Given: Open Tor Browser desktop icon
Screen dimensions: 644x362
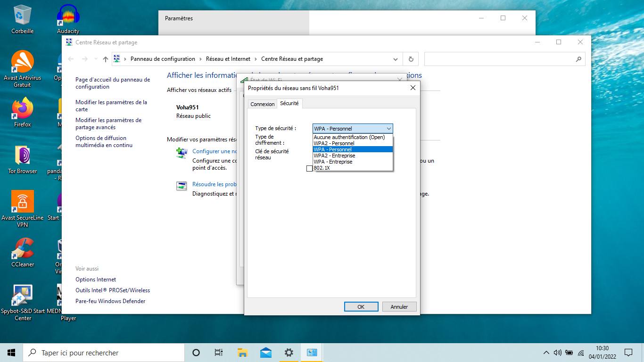Looking at the screenshot, I should [x=22, y=156].
